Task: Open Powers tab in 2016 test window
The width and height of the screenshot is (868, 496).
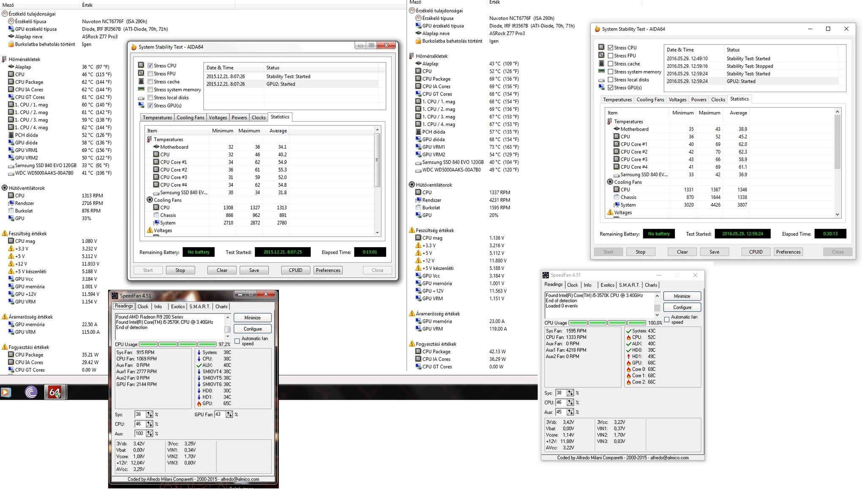Action: 699,100
